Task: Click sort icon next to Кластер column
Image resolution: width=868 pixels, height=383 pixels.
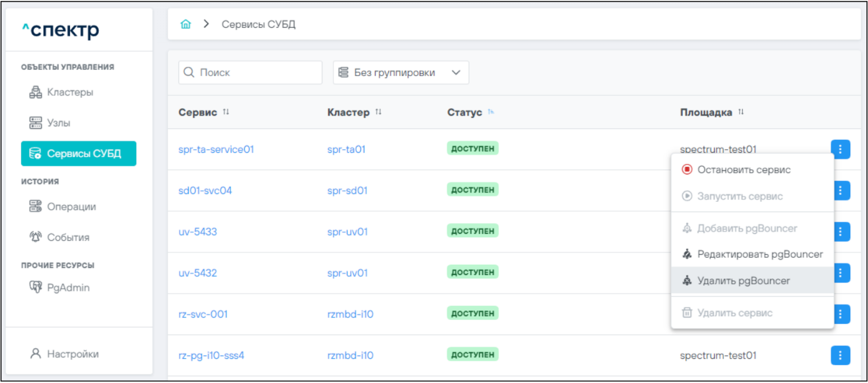Action: 379,113
